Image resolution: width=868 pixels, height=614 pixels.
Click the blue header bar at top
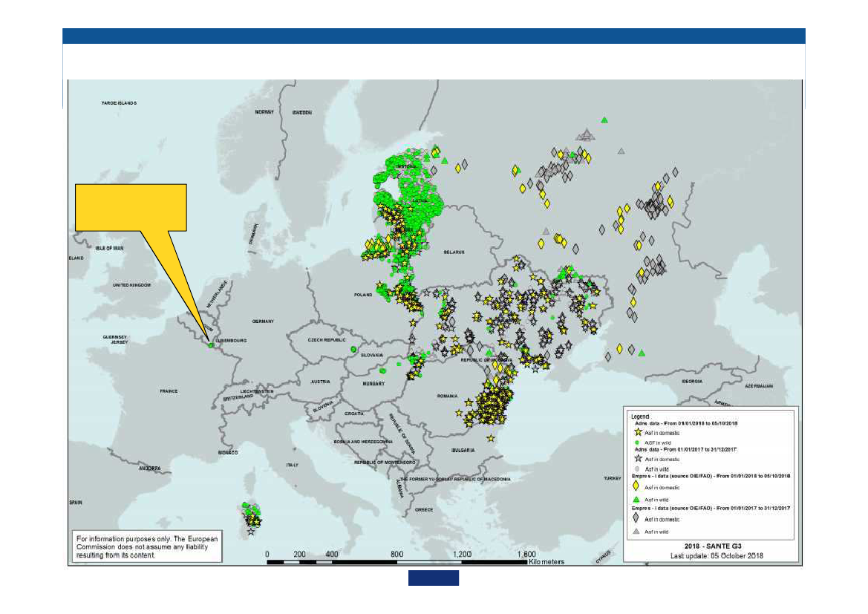click(434, 36)
